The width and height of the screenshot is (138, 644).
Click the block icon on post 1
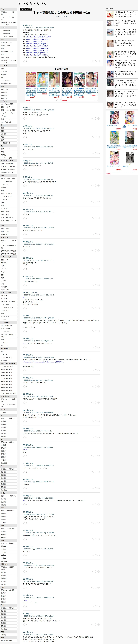pyautogui.click(x=98, y=61)
